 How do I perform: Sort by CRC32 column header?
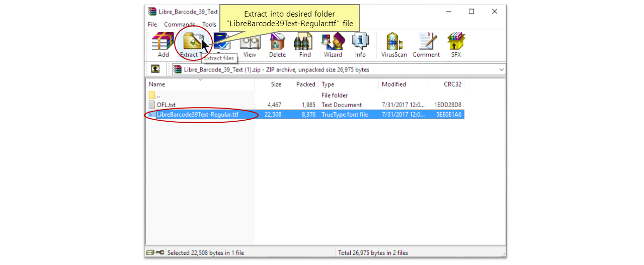pos(447,84)
